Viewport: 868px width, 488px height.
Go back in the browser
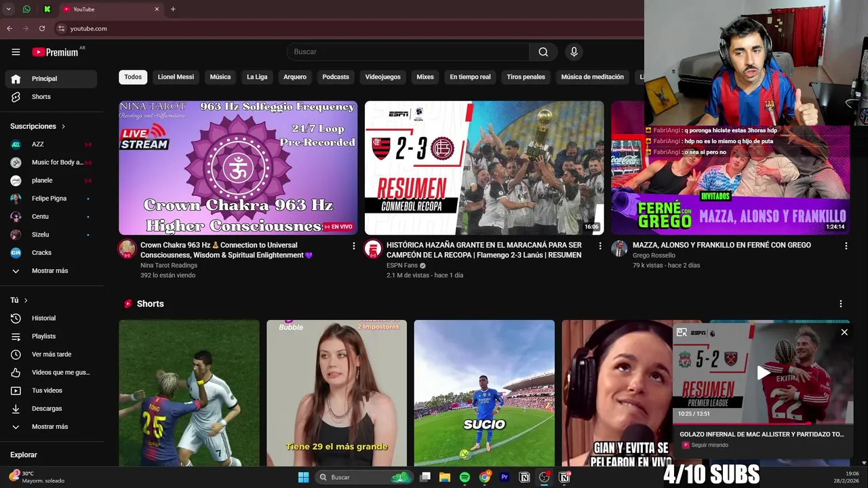tap(9, 28)
